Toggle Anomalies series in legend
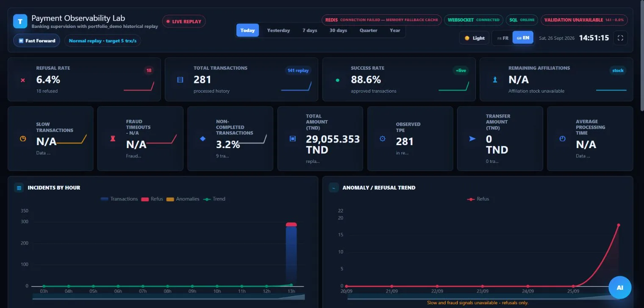The width and height of the screenshot is (644, 308). tap(183, 199)
